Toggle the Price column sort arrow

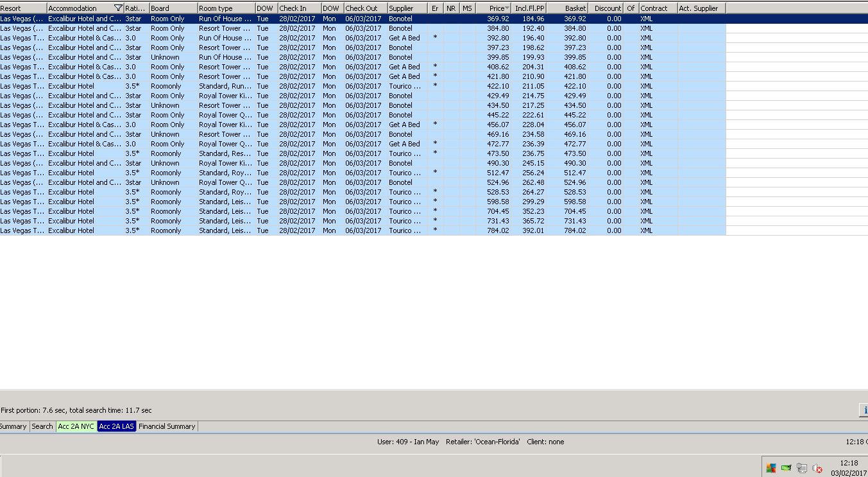coord(507,8)
